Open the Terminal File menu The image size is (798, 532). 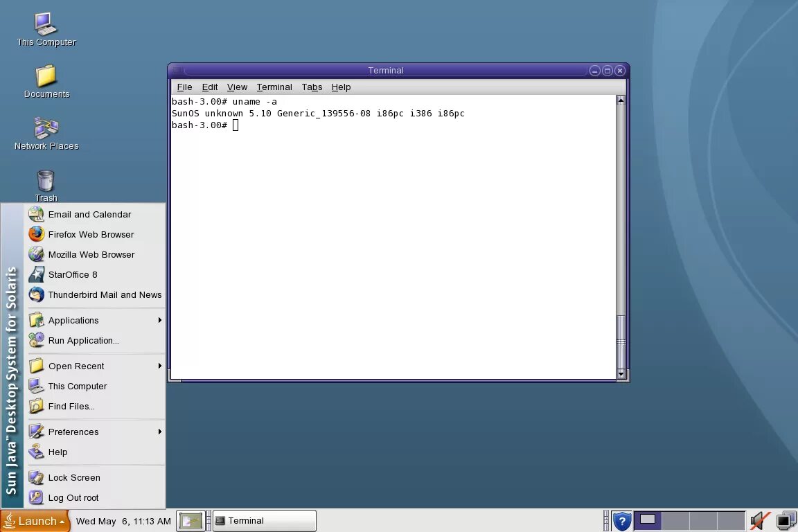(184, 87)
